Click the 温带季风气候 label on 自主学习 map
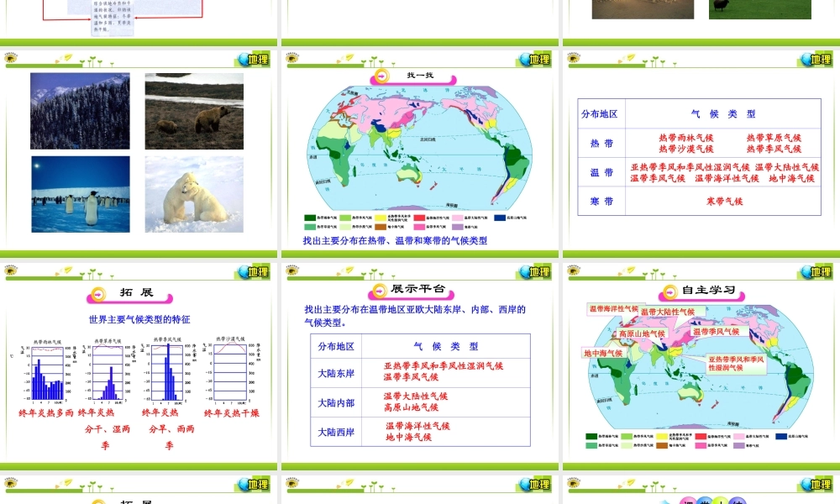 716,332
